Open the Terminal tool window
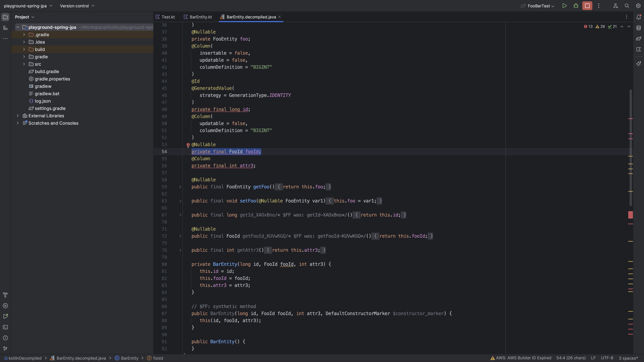 5,327
